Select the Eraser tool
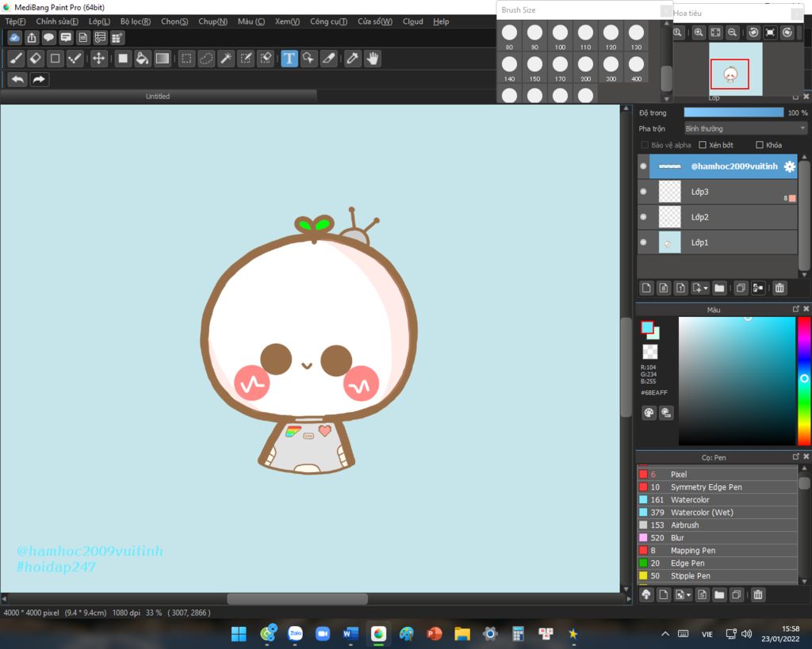The image size is (812, 649). point(36,59)
